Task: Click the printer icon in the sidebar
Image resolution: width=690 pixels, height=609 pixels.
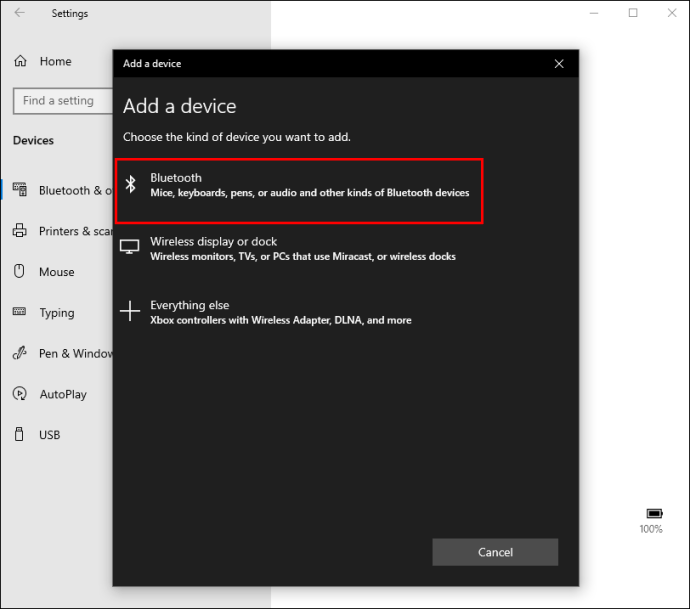Action: [19, 231]
